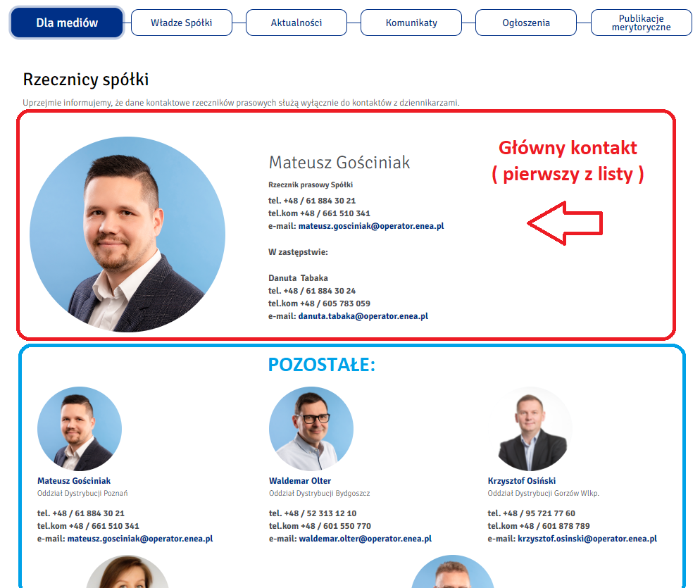
Task: Open the Aktualności tab
Action: [x=296, y=23]
